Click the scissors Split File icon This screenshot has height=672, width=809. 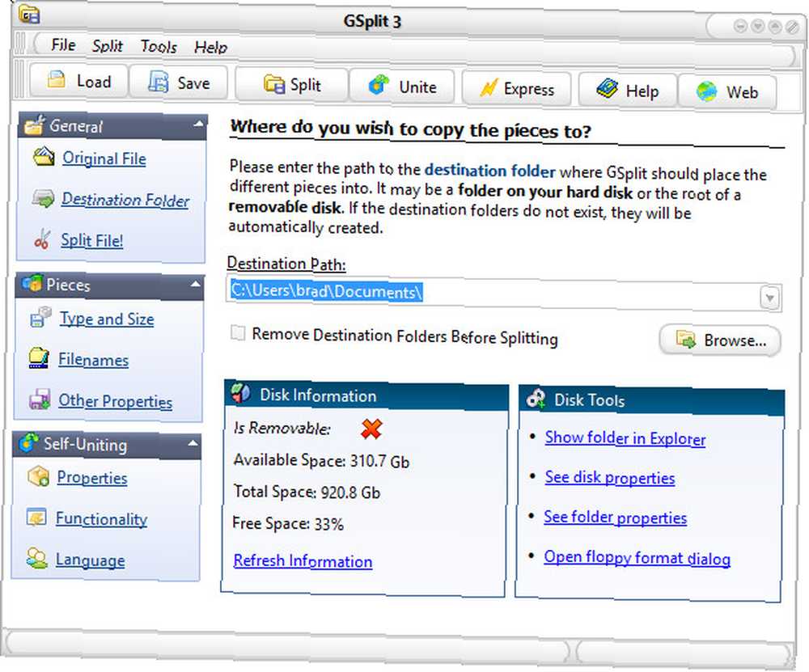coord(42,239)
